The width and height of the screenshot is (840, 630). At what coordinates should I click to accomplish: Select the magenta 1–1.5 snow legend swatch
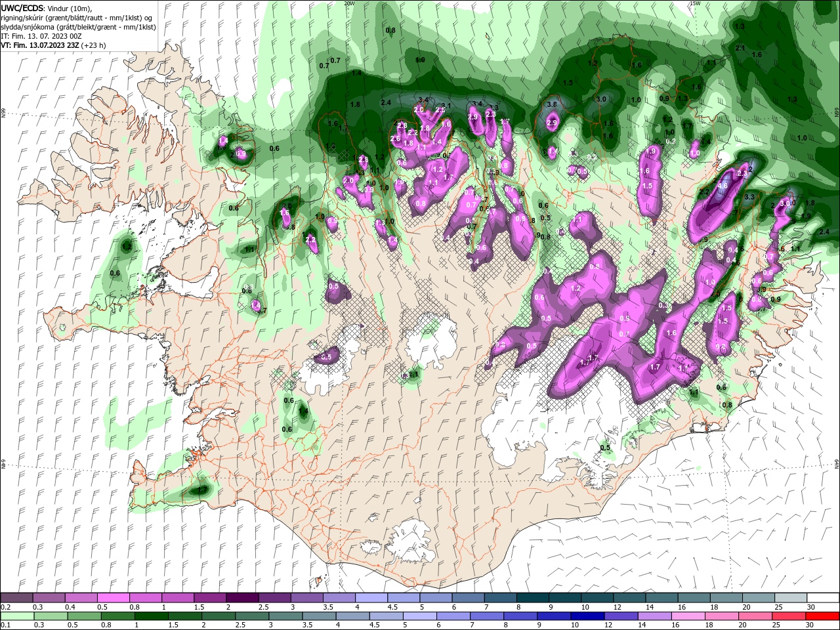tap(177, 598)
